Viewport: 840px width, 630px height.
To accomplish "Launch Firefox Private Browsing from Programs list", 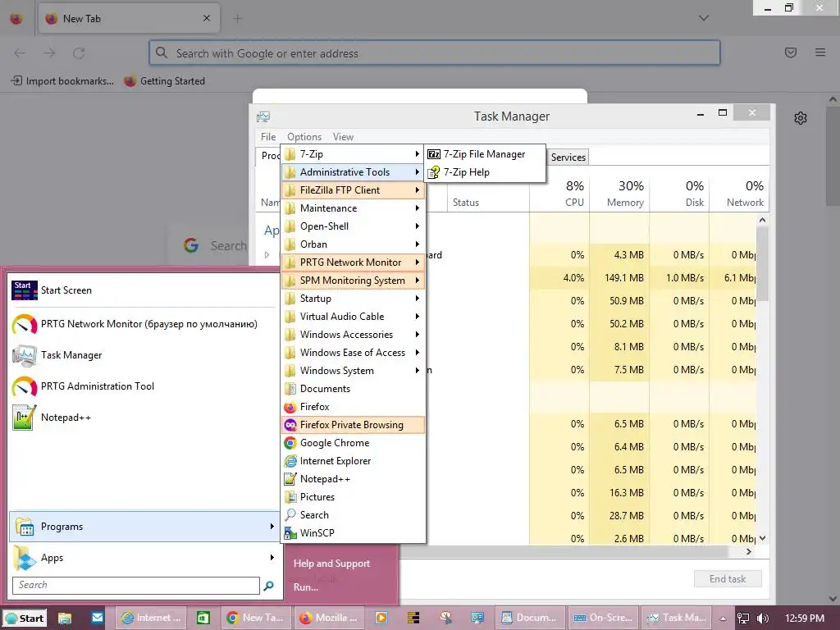I will tap(353, 425).
